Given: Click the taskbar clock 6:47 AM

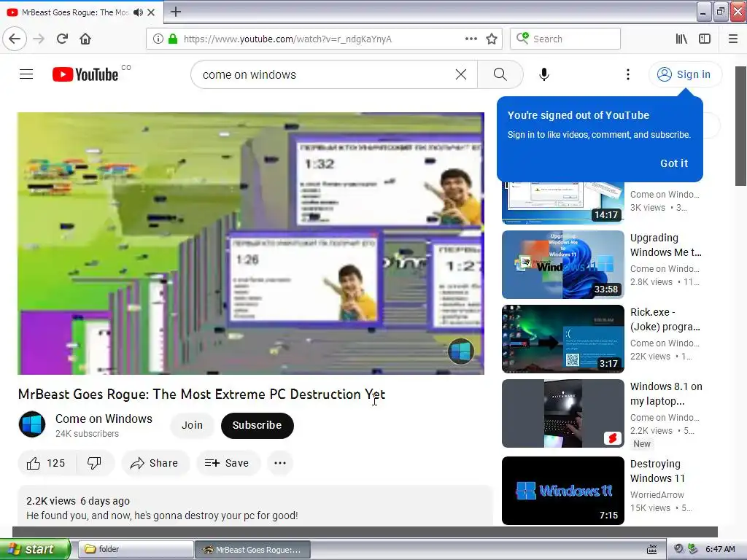Looking at the screenshot, I should pyautogui.click(x=720, y=549).
